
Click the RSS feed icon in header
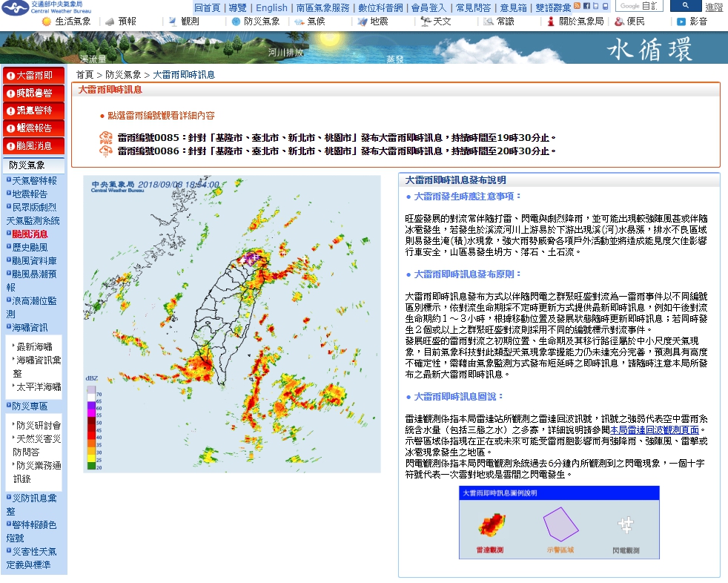coord(578,6)
